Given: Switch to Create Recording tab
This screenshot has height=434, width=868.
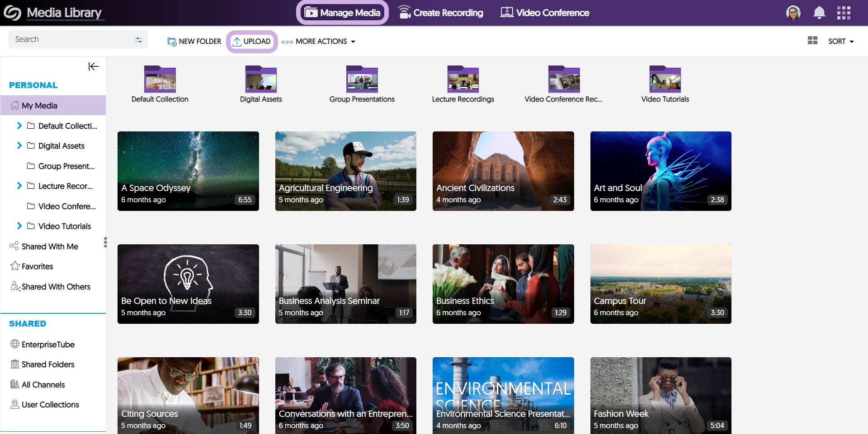Looking at the screenshot, I should (x=440, y=13).
